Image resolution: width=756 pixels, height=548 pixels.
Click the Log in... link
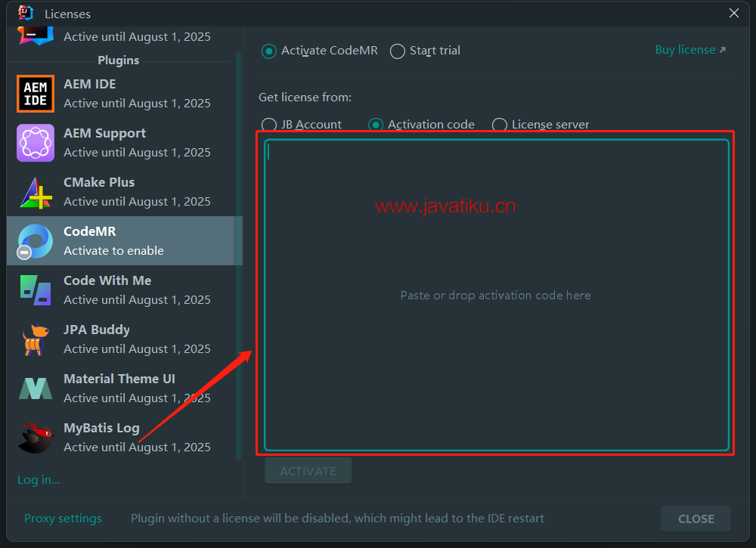point(39,479)
